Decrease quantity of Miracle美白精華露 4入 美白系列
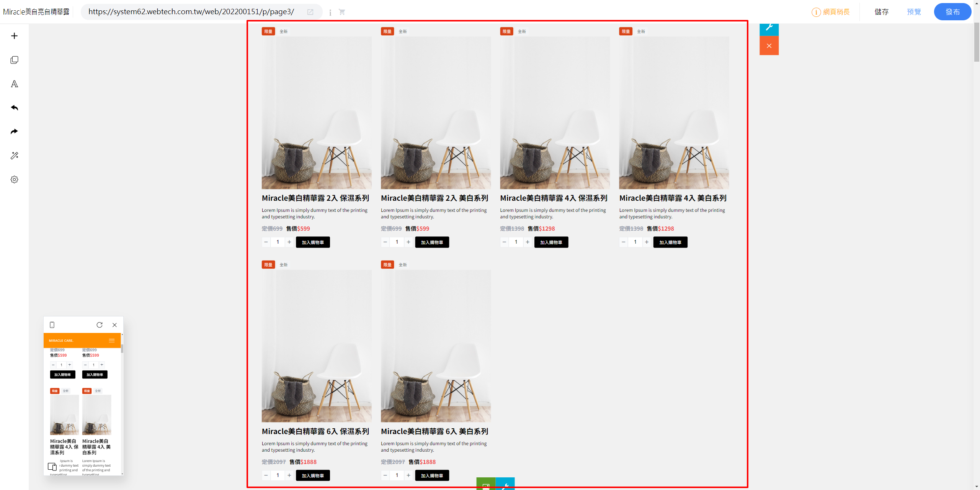Screen dimensions: 980x490 624,242
